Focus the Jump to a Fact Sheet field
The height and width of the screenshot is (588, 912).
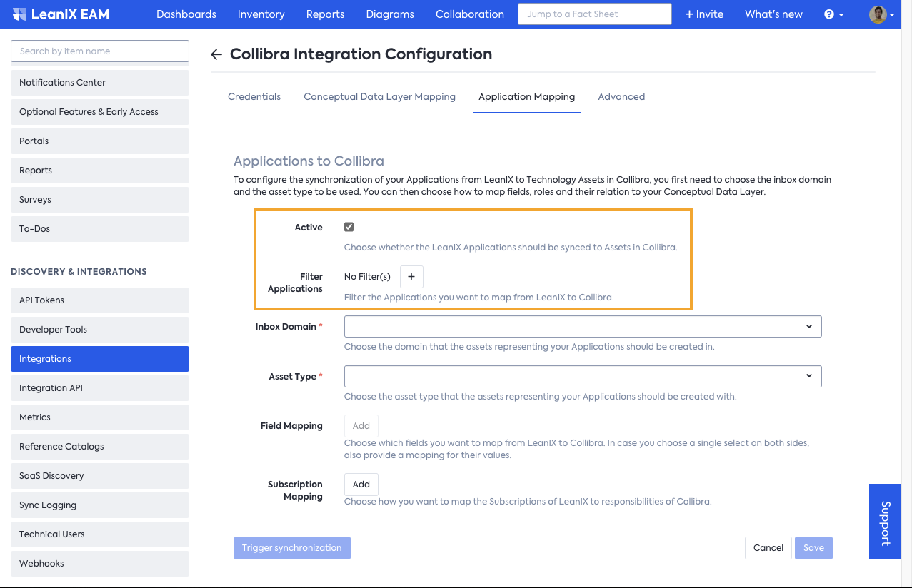pyautogui.click(x=595, y=14)
